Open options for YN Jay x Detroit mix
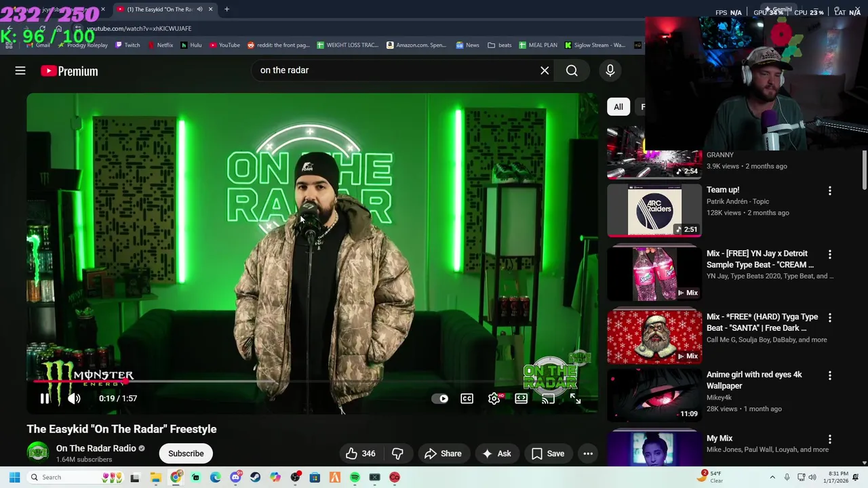868x488 pixels. (829, 254)
